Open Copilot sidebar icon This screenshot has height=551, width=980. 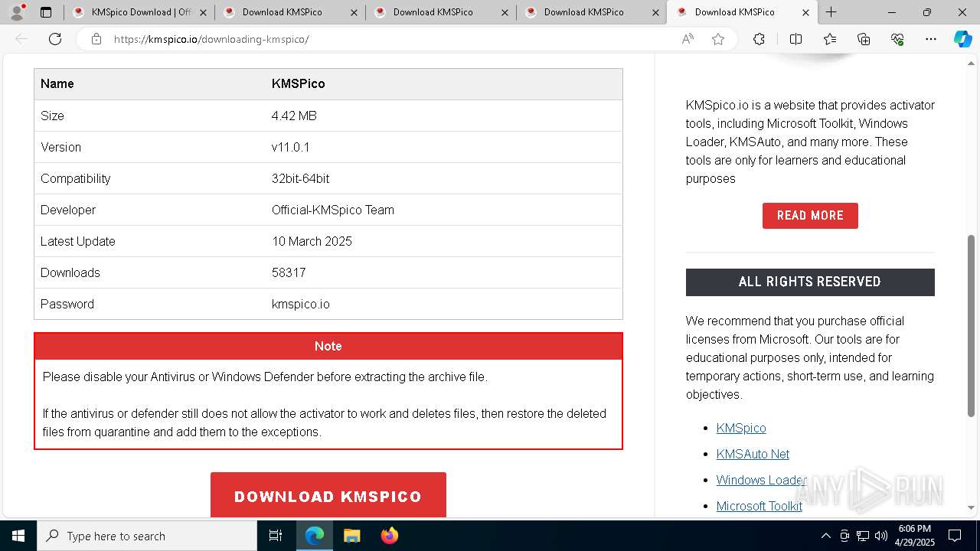(x=962, y=39)
